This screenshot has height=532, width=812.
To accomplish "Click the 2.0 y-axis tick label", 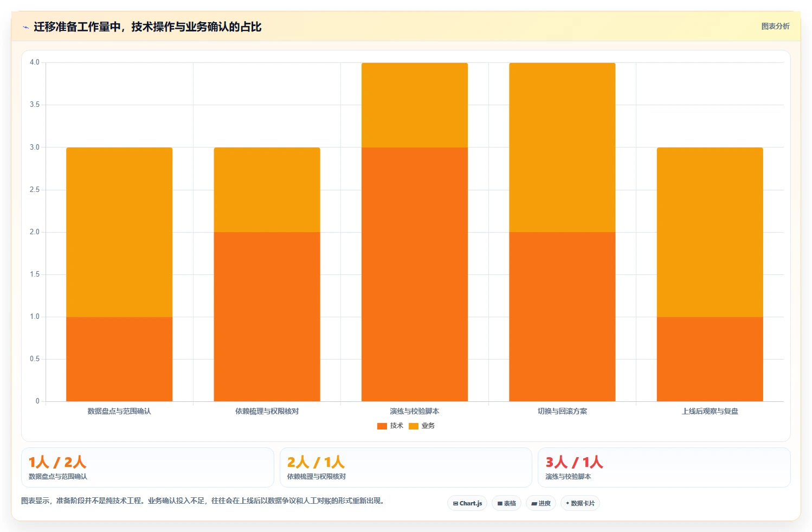I will tap(35, 232).
